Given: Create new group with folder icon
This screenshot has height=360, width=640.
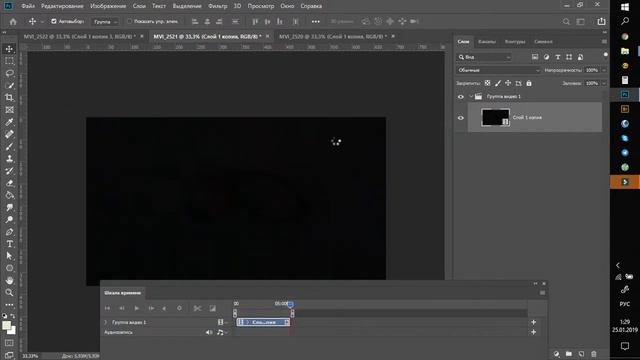Looking at the screenshot, I should point(569,354).
